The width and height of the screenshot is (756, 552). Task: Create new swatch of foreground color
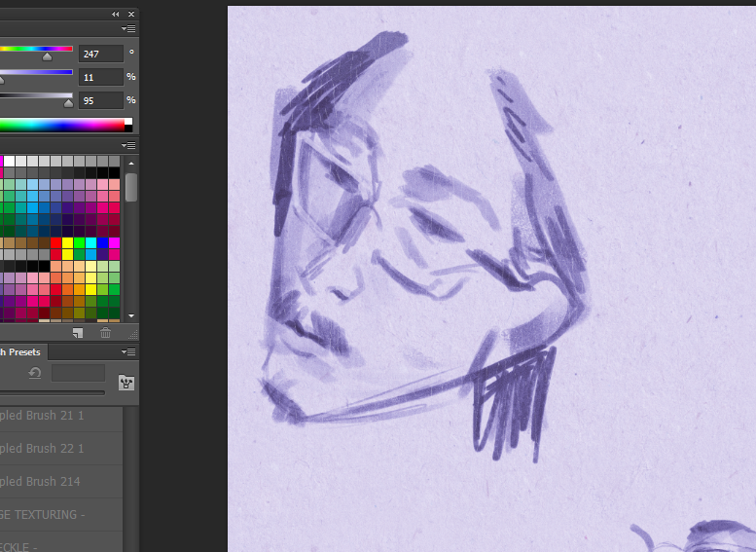[78, 333]
